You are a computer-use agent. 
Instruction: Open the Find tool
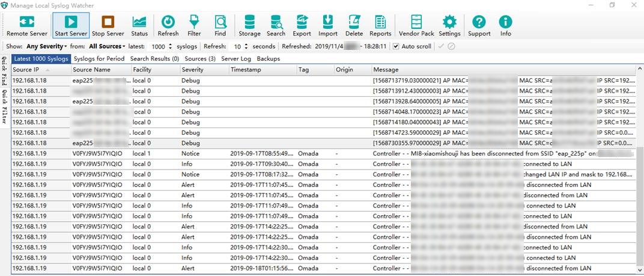pos(220,25)
